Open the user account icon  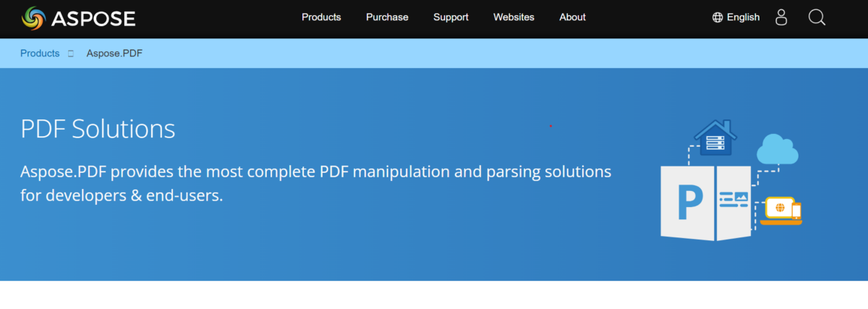pyautogui.click(x=781, y=17)
